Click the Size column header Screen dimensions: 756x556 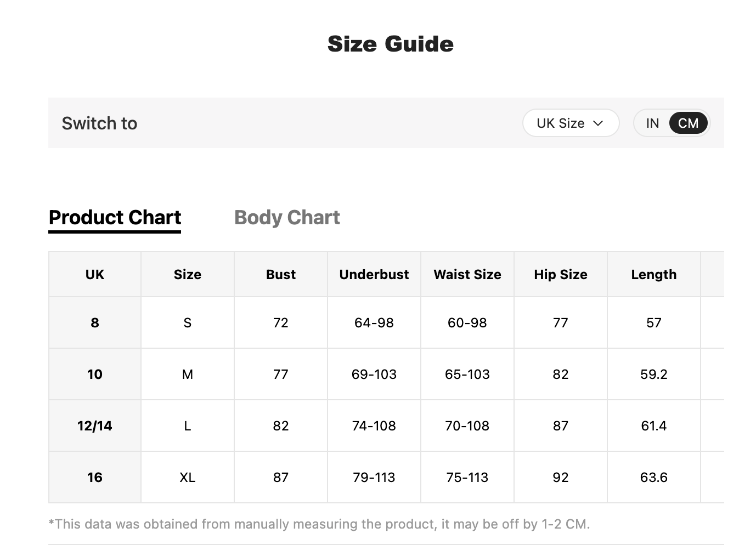click(188, 274)
